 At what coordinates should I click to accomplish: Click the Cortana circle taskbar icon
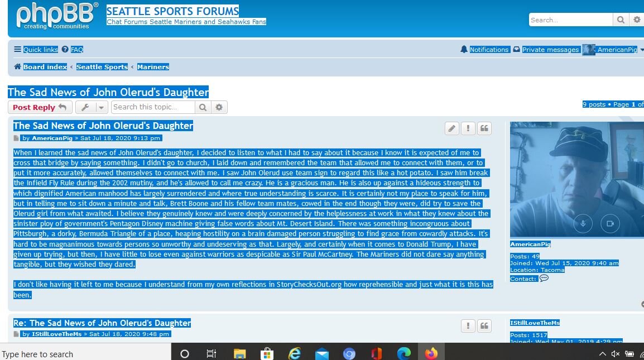[x=185, y=353]
